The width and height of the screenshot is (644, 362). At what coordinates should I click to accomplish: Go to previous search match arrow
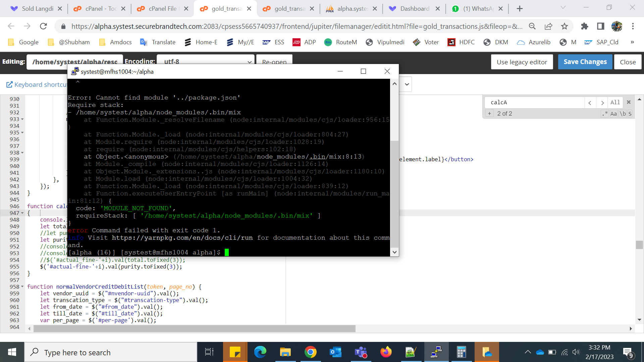click(x=590, y=103)
